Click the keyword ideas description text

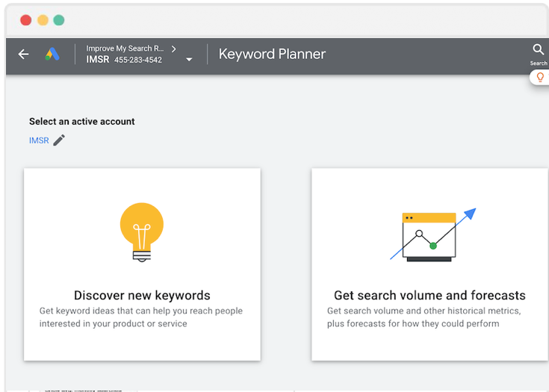(x=140, y=317)
